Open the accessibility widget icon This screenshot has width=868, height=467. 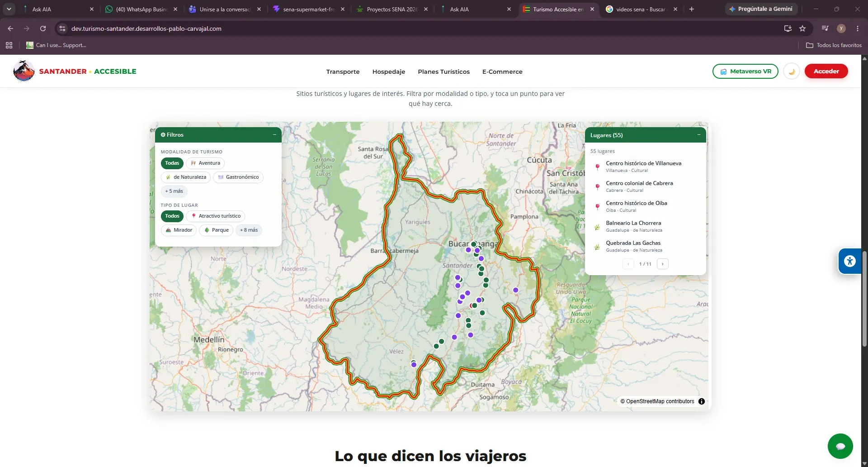click(x=849, y=261)
